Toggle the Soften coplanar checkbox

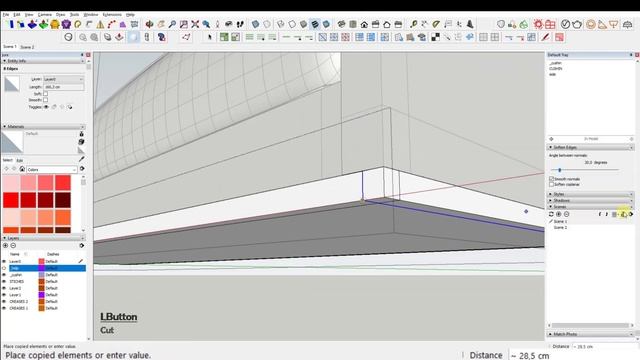pos(551,184)
